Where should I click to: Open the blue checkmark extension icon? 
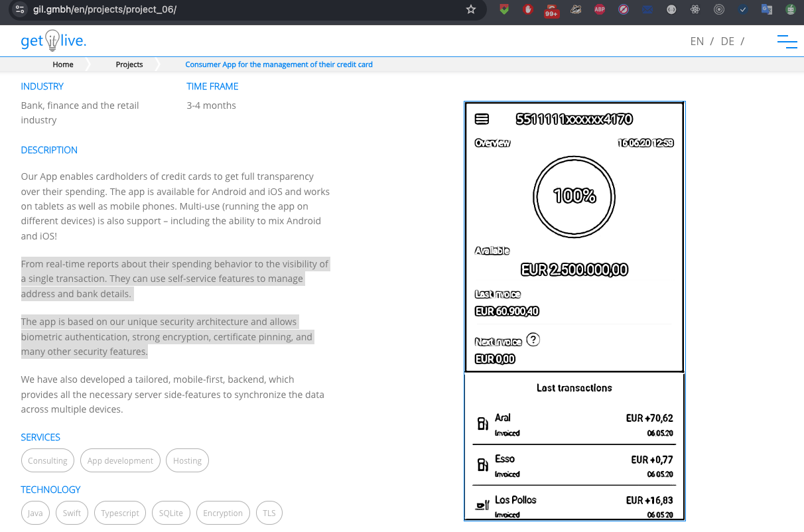pos(743,9)
